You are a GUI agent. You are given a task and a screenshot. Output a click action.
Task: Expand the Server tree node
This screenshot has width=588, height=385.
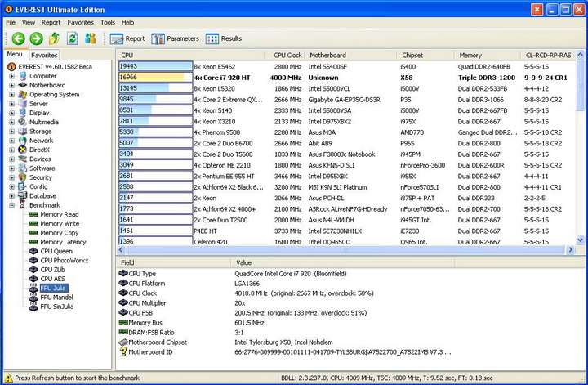(x=11, y=104)
